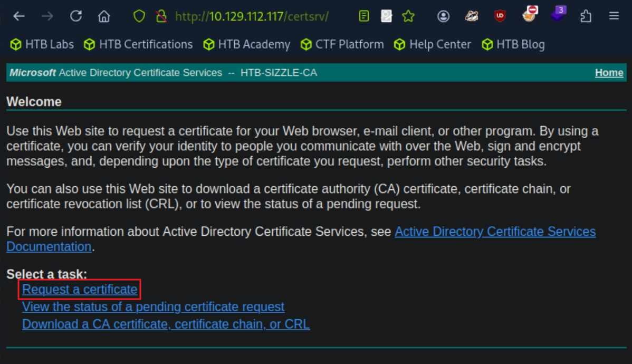The width and height of the screenshot is (632, 364).
Task: Click the Home link in the banner
Action: (609, 73)
